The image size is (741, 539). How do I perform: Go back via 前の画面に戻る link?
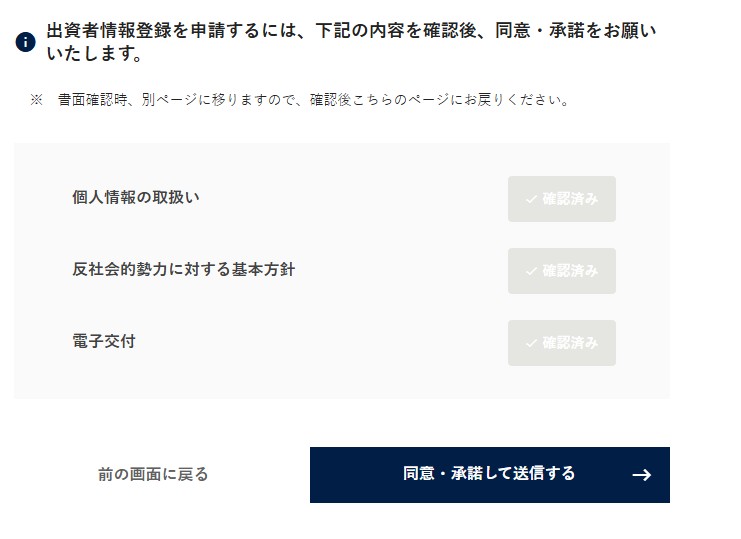coord(153,474)
